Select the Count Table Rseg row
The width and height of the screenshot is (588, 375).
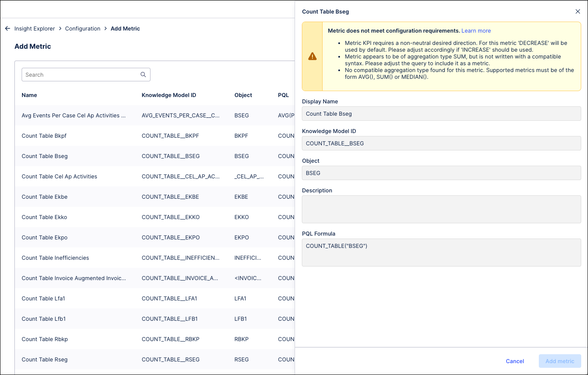point(155,359)
